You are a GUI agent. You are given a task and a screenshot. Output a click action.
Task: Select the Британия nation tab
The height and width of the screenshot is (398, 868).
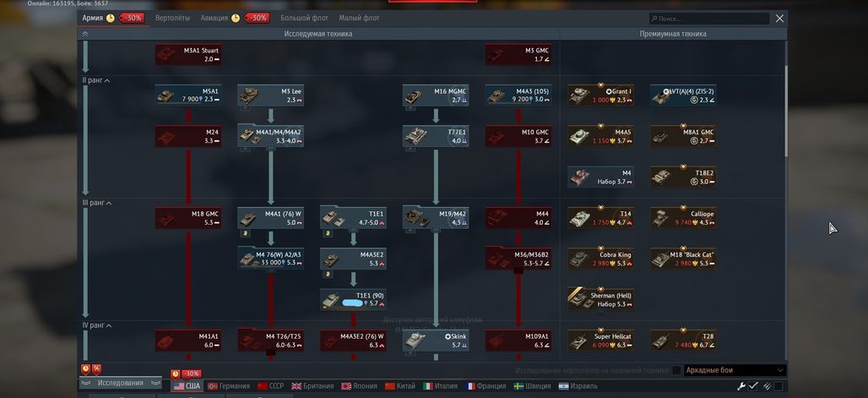[312, 386]
